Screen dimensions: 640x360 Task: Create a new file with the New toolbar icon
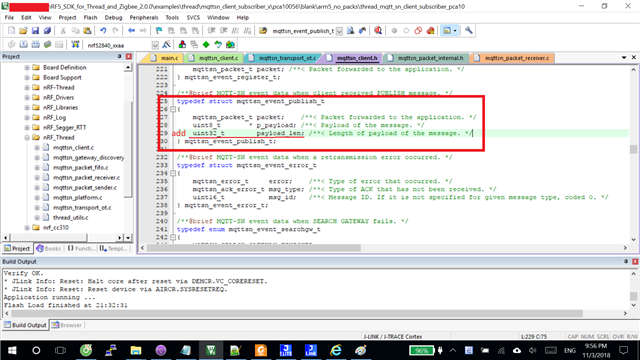point(11,31)
